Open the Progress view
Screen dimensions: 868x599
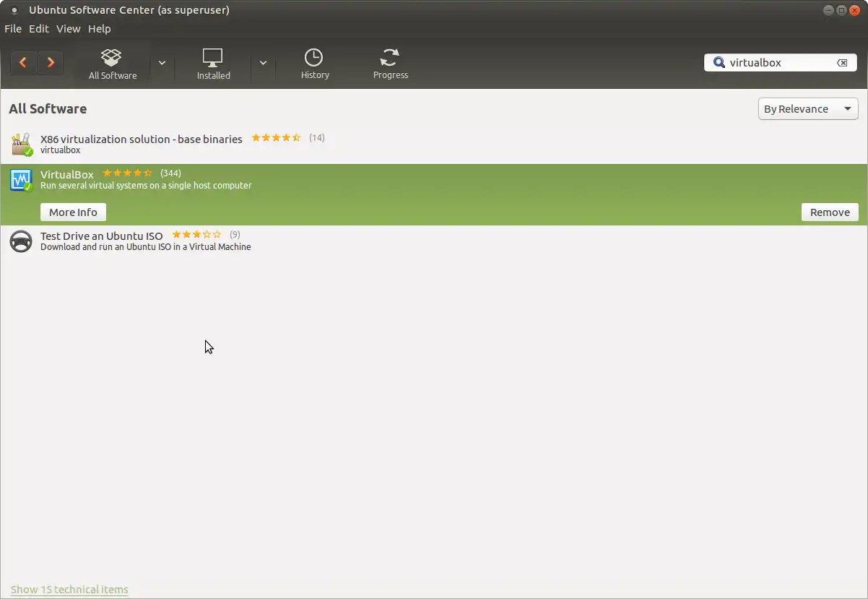pos(391,64)
